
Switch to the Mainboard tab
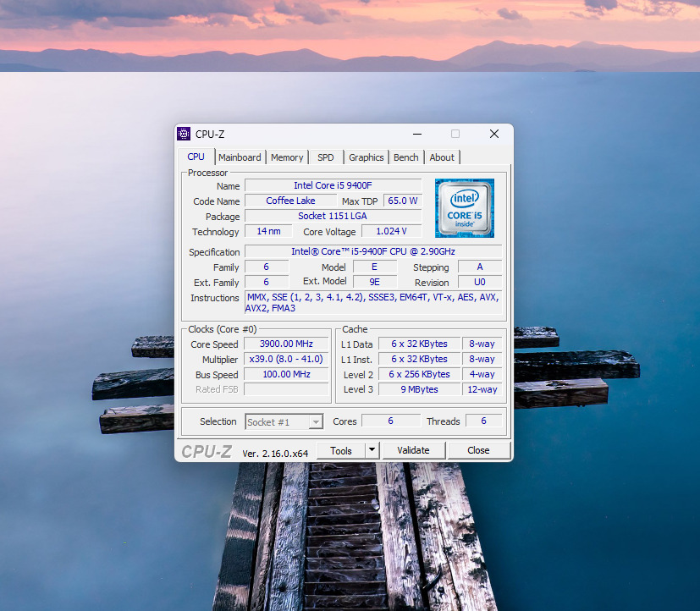240,157
